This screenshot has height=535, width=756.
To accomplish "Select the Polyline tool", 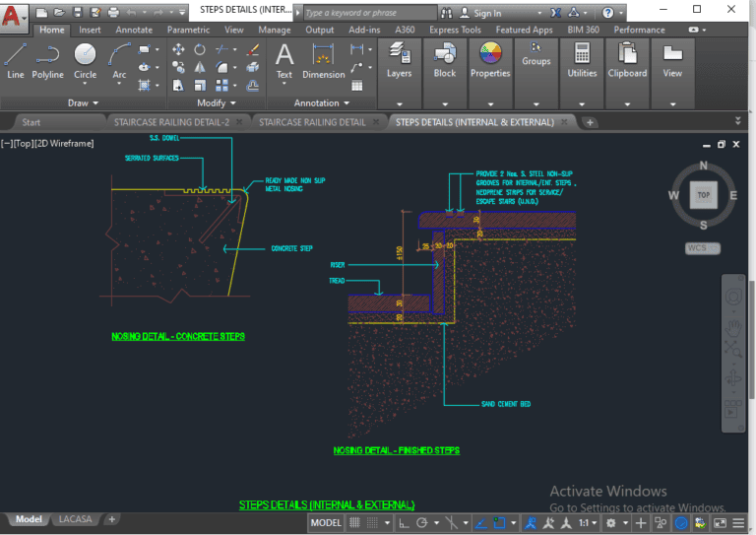I will 47,61.
